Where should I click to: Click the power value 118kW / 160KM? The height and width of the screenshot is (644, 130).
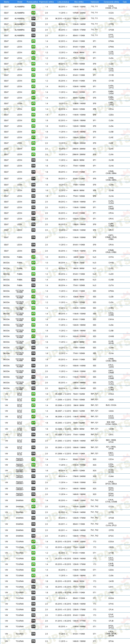[79, 416]
